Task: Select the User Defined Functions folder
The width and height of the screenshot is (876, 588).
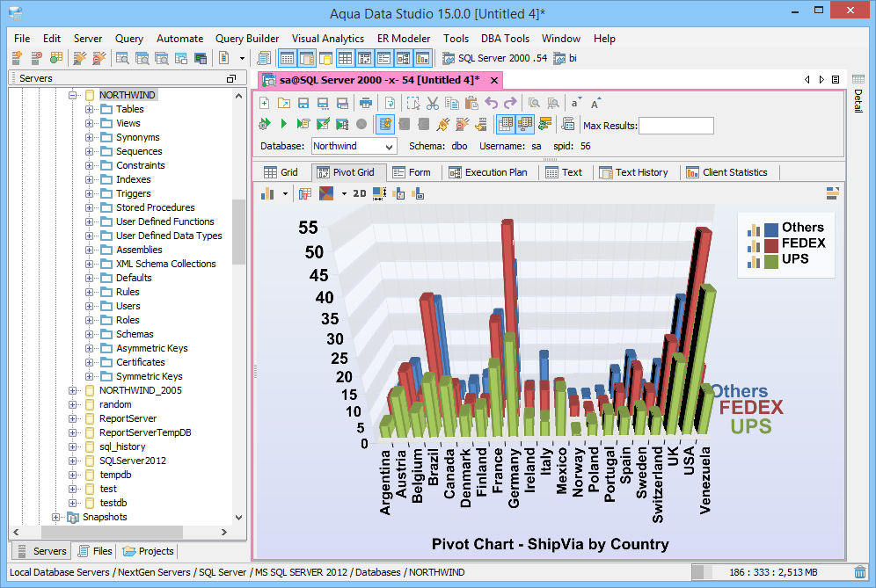Action: (x=164, y=221)
